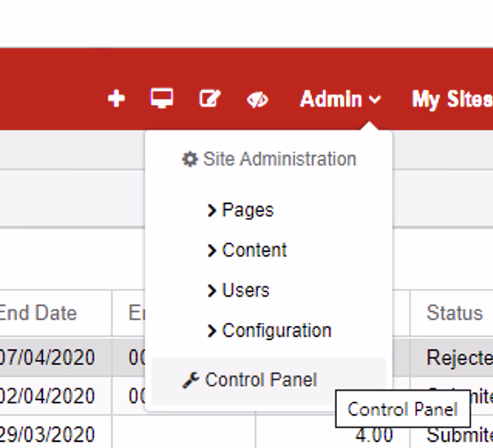Click the 29/03/2020 end date cell
The height and width of the screenshot is (448, 493).
pyautogui.click(x=46, y=434)
